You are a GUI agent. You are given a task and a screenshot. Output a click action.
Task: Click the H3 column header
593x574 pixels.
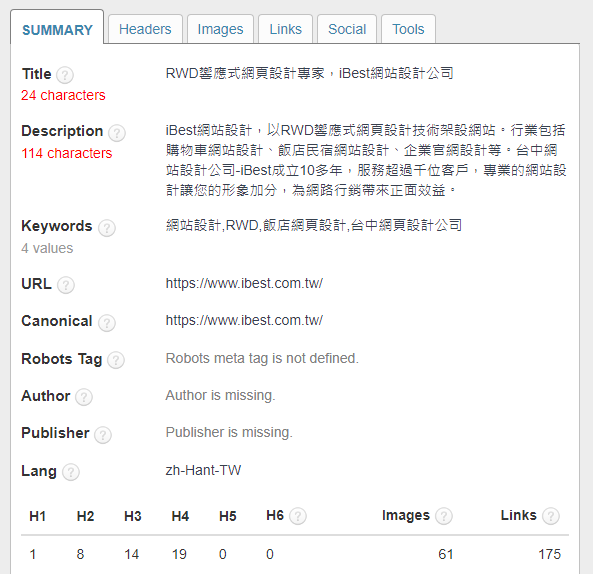[133, 516]
